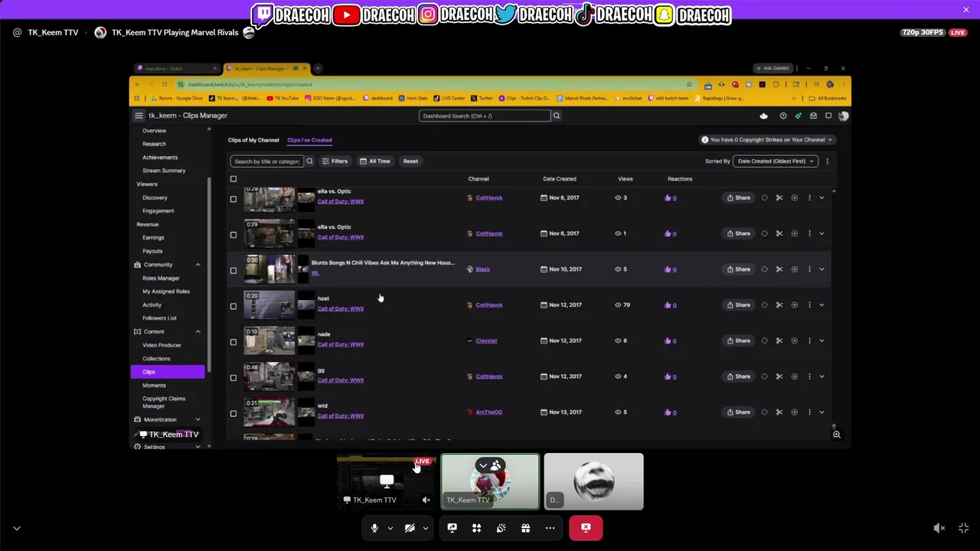Tick checkbox for the 'gg' clip

tap(234, 377)
